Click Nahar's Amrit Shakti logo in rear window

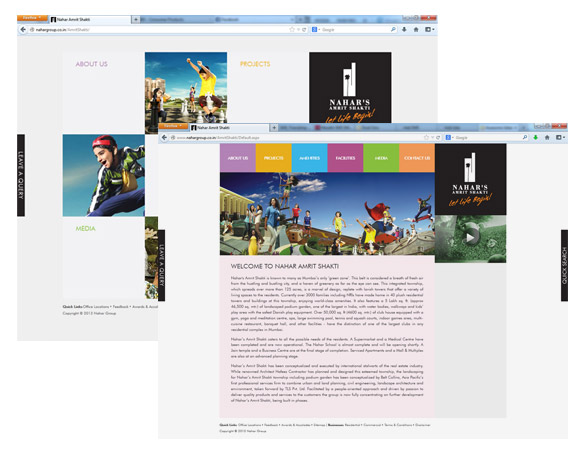coord(350,88)
